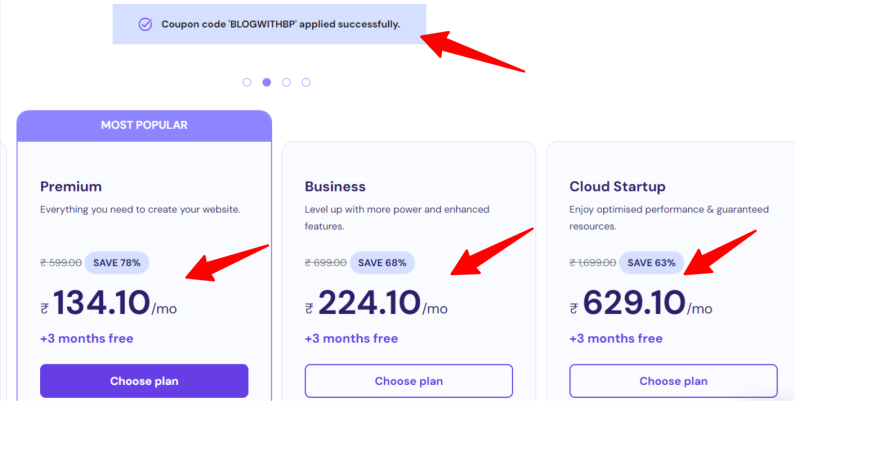Click the Business plan title
The width and height of the screenshot is (884, 461).
point(335,186)
